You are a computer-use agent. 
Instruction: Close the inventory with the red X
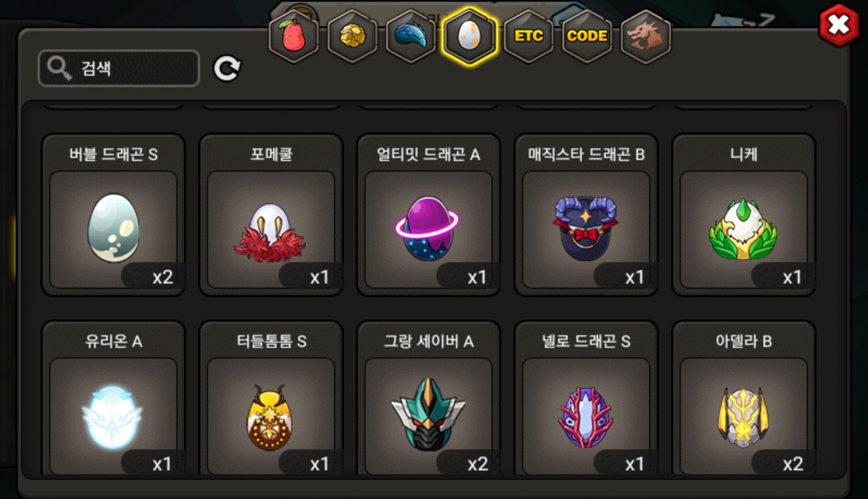pos(839,25)
